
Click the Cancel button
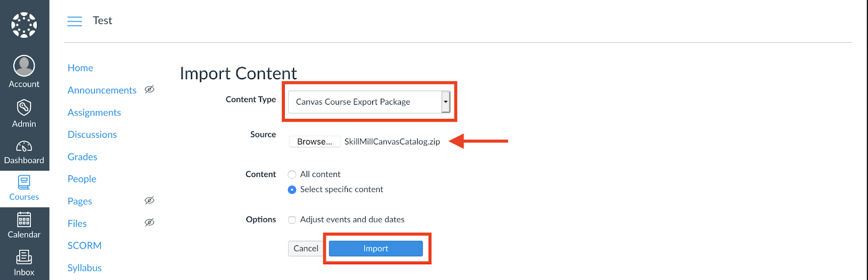pyautogui.click(x=306, y=249)
